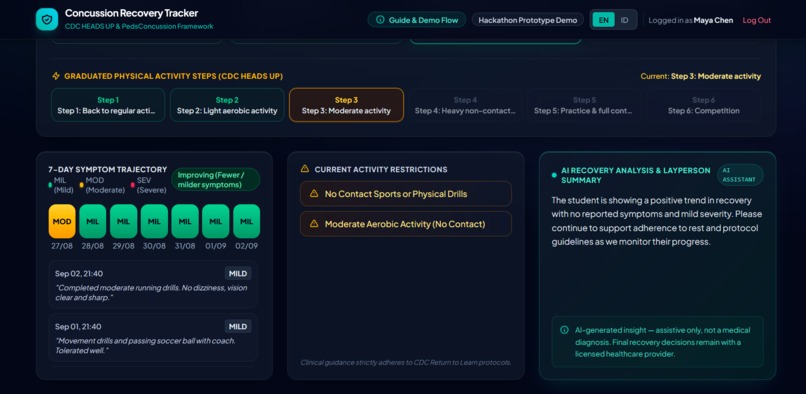Screen dimensions: 806x394
Task: Click Current: Step 3: Moderate activity text
Action: coord(701,76)
